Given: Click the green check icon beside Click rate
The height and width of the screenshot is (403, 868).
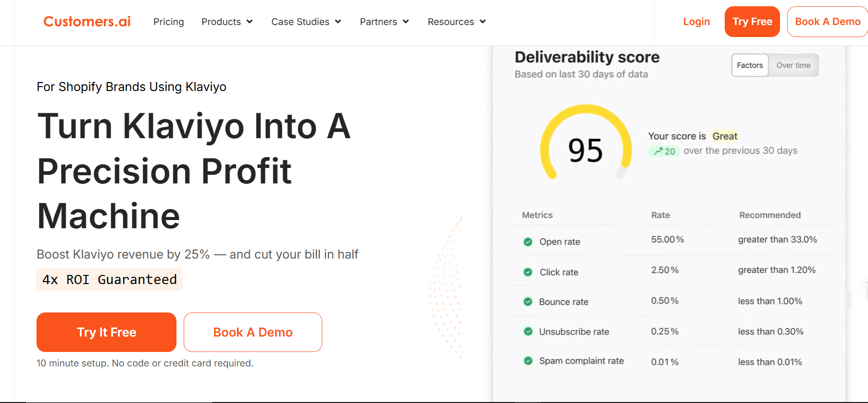Looking at the screenshot, I should click(528, 272).
